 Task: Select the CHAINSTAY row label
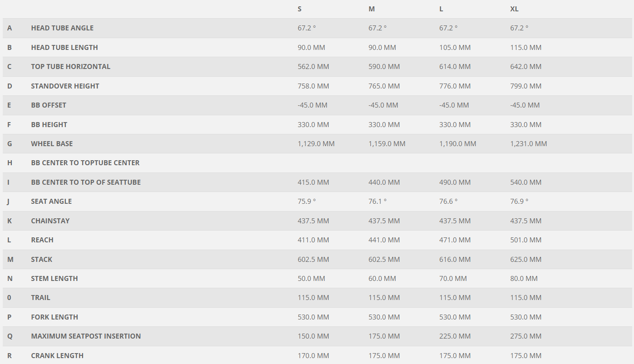tap(50, 221)
